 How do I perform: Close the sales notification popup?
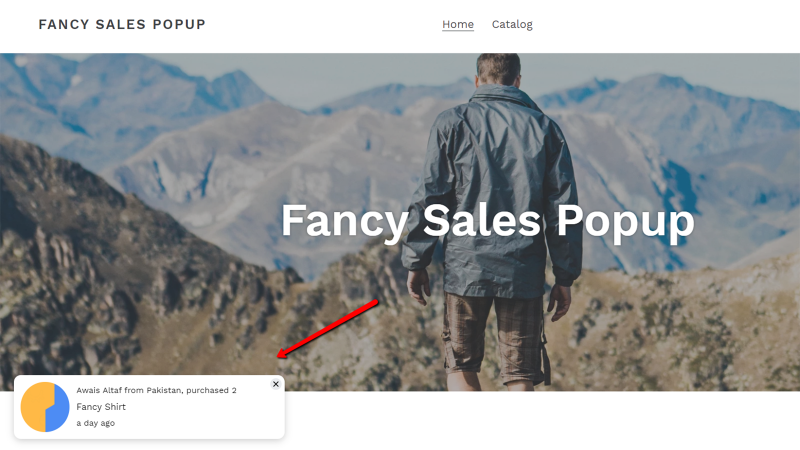tap(276, 384)
